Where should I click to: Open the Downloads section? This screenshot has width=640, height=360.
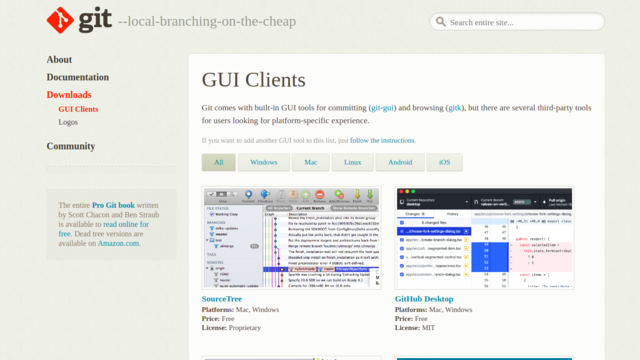(x=69, y=95)
